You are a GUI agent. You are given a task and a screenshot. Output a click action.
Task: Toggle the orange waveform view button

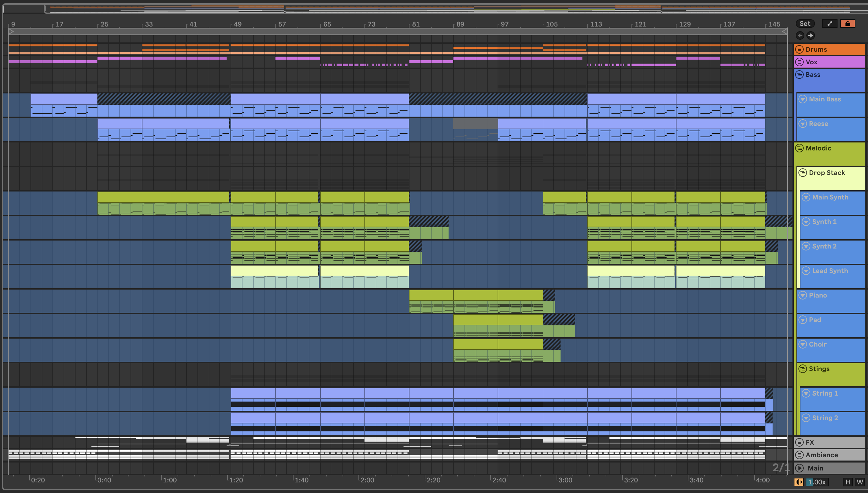[799, 482]
